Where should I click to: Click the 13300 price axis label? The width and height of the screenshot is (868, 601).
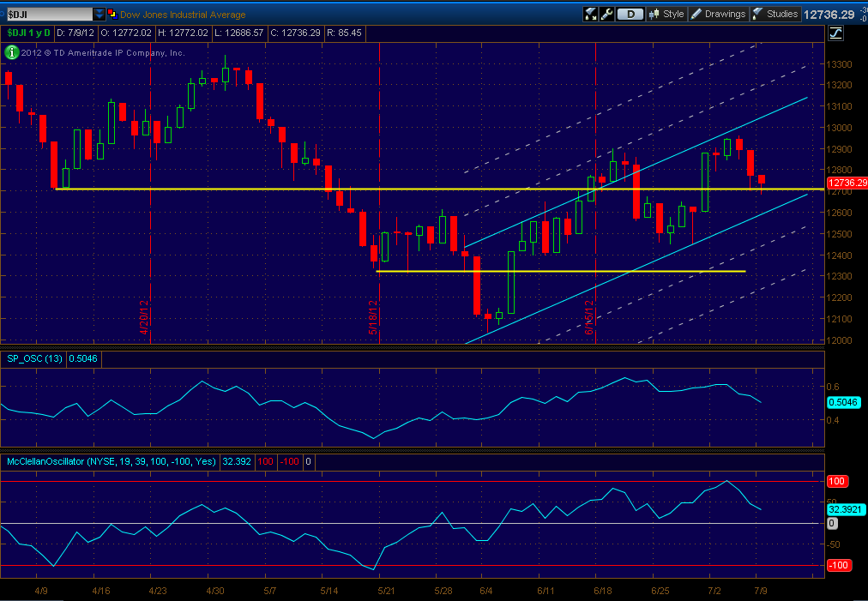pyautogui.click(x=839, y=65)
